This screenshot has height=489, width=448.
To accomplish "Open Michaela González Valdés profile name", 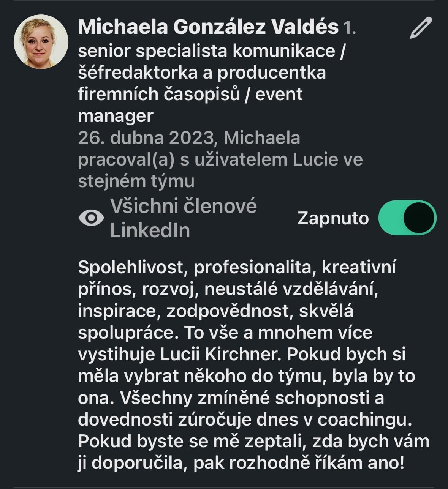I will [208, 27].
